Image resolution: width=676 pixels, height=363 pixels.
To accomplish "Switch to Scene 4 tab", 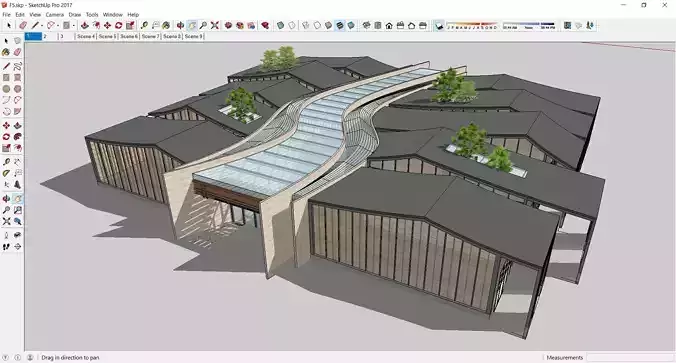I will tap(86, 37).
